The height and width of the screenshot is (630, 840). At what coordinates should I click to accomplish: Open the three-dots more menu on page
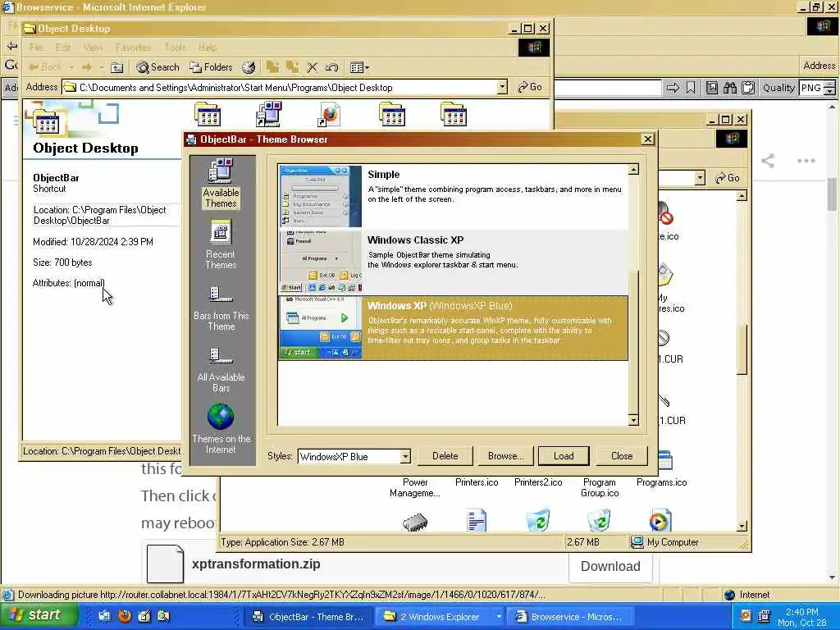806,160
